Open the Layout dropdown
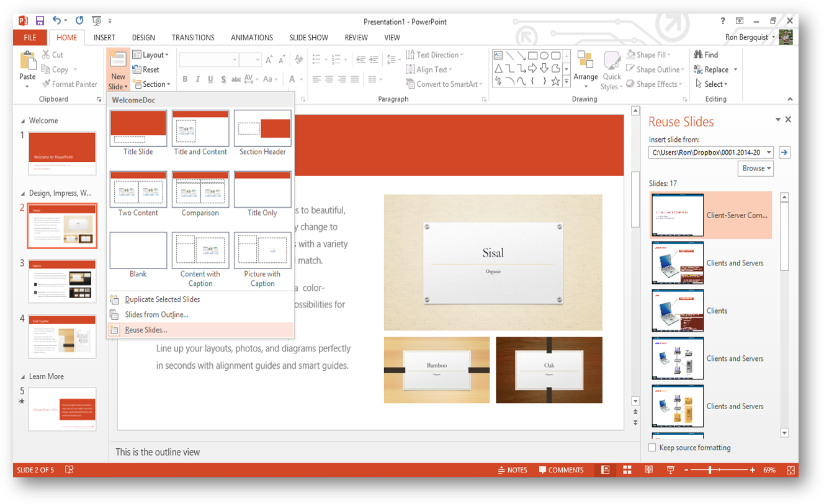Viewport: 824px width, 504px height. pos(151,55)
